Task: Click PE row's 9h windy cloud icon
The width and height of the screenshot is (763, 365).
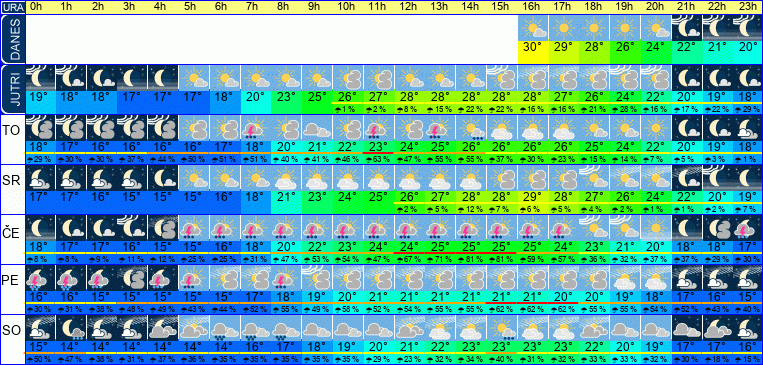Action: 317,278
